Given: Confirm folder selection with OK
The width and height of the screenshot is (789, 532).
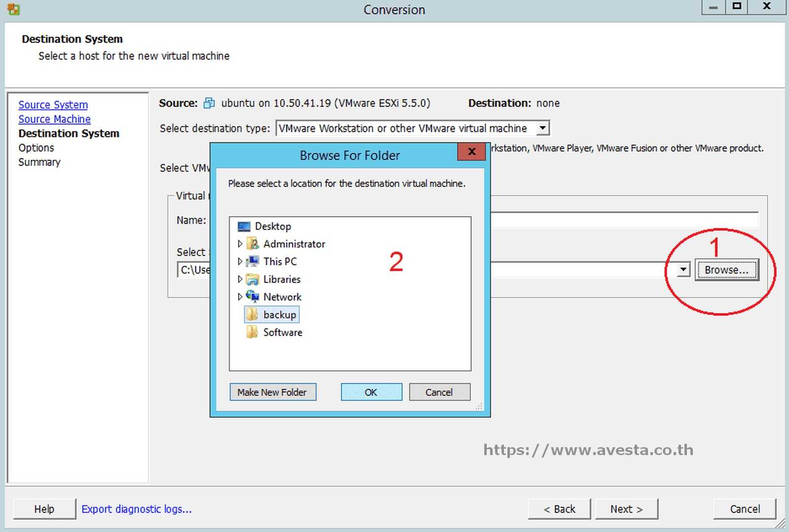Looking at the screenshot, I should pyautogui.click(x=371, y=392).
